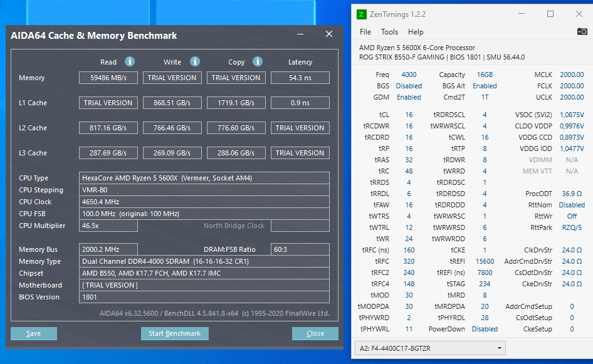Click the Copy info icon in AIDA64
593x364 pixels.
258,61
